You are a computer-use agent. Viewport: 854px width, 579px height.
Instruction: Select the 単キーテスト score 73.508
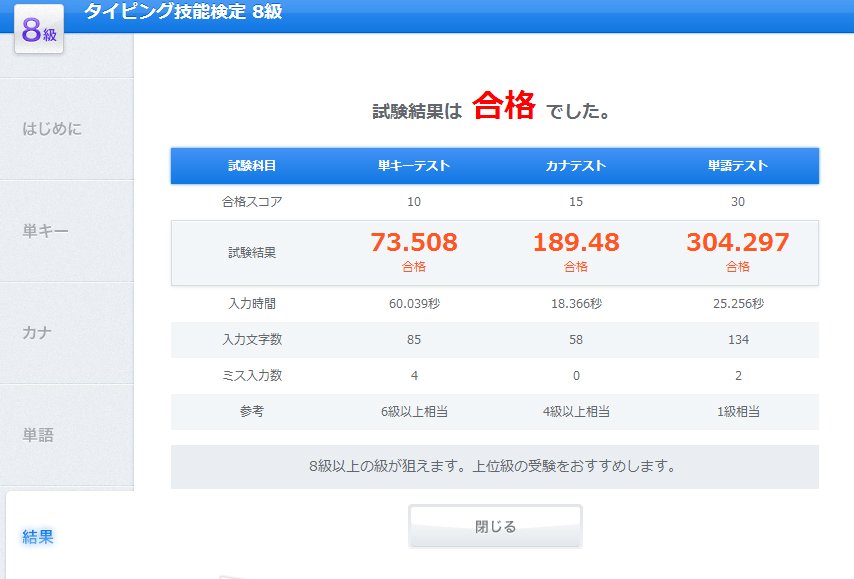(x=417, y=241)
